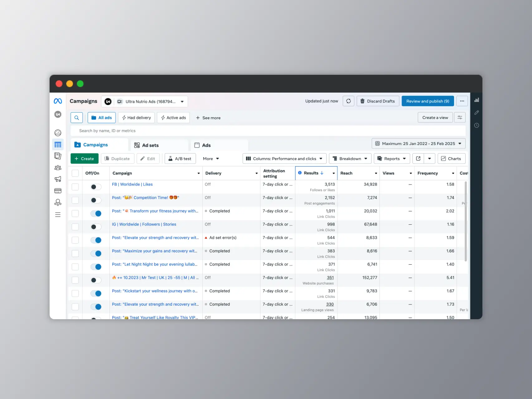Tick the checkbox for Competition Time post row
532x399 pixels.
[x=75, y=200]
